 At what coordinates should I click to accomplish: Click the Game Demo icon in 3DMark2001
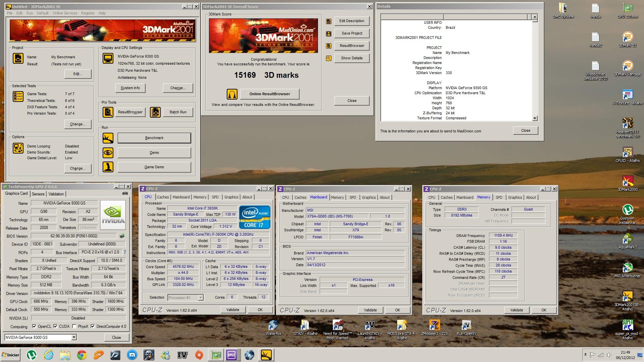tap(108, 167)
